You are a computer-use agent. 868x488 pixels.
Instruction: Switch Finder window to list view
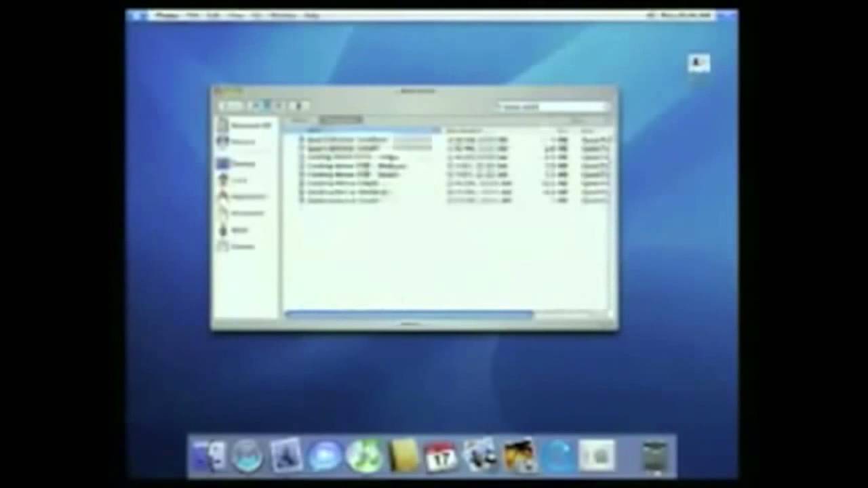[x=266, y=106]
